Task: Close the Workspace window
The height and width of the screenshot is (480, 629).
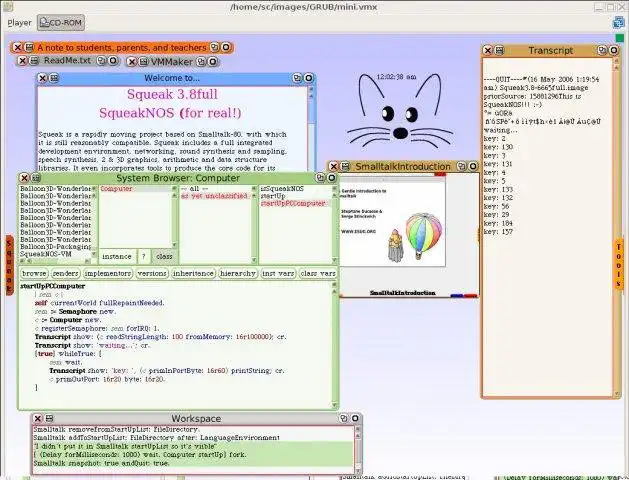Action: pos(37,418)
